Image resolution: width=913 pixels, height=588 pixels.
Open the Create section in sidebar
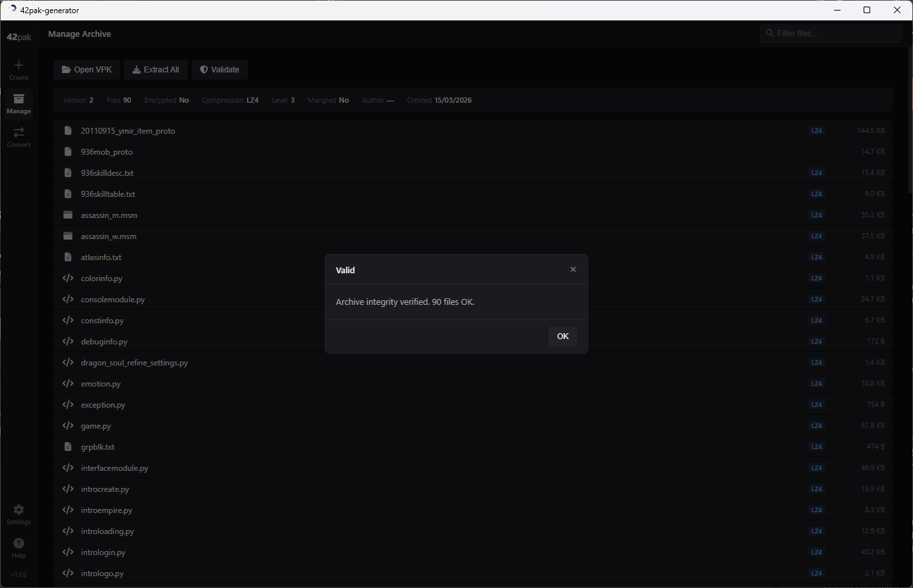tap(18, 70)
